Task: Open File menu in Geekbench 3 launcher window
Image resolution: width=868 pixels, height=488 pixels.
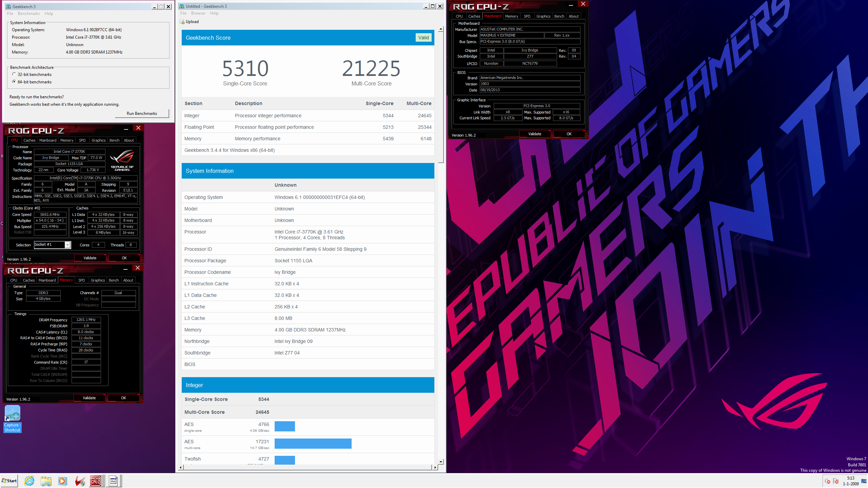Action: pos(10,14)
